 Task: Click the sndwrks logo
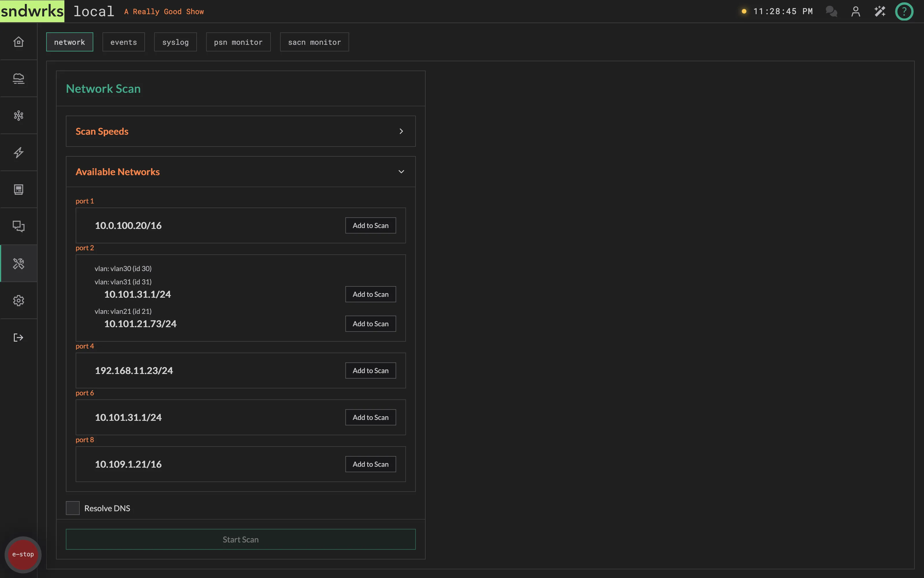[x=32, y=11]
